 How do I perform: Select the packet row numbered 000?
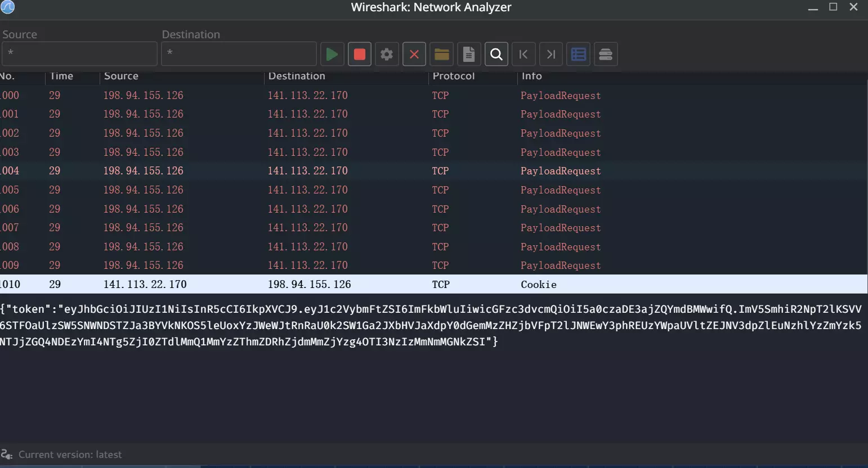click(433, 96)
